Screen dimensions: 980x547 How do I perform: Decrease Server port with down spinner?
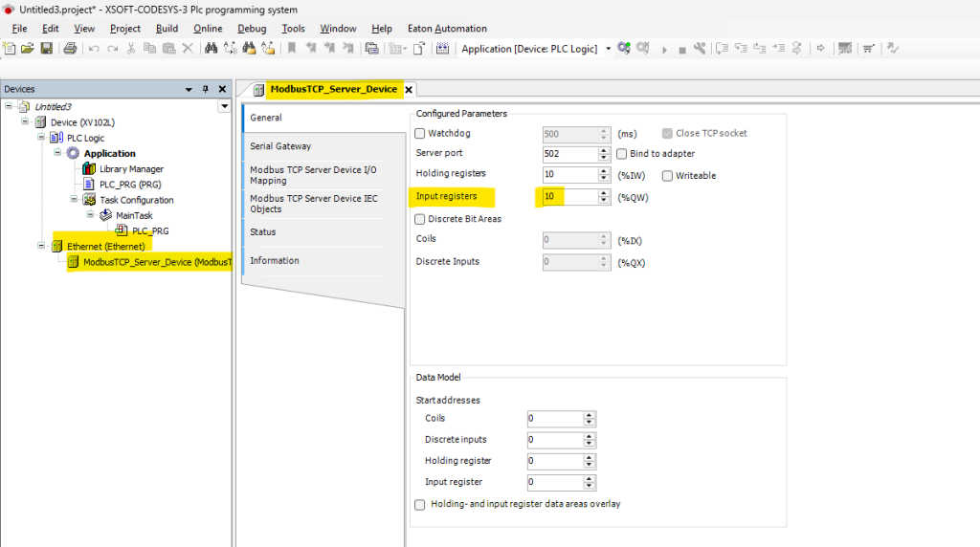click(x=604, y=158)
